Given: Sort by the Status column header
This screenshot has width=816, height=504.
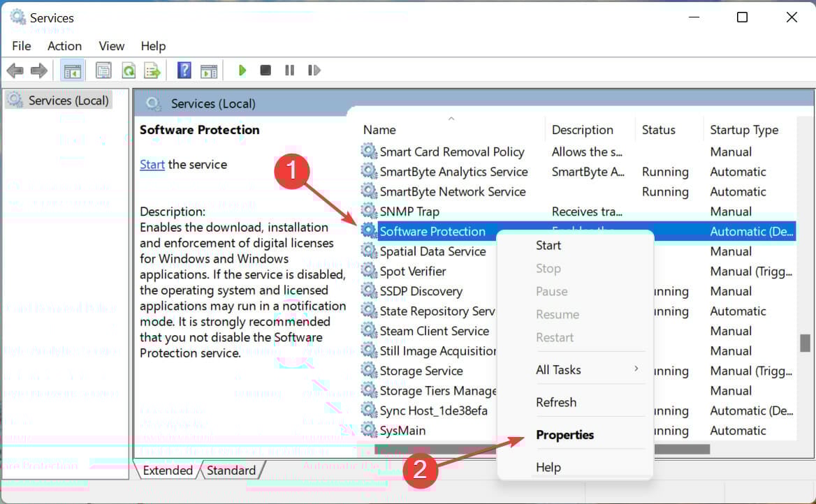Looking at the screenshot, I should [658, 130].
